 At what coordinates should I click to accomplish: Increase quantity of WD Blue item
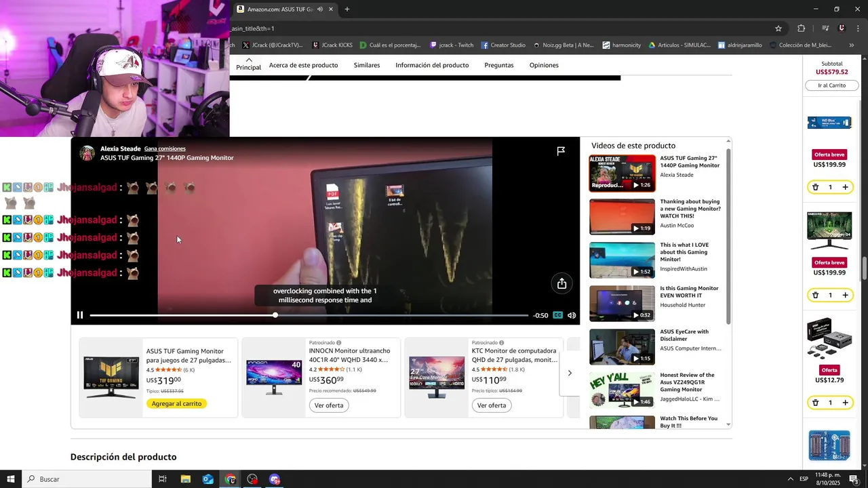click(x=845, y=187)
